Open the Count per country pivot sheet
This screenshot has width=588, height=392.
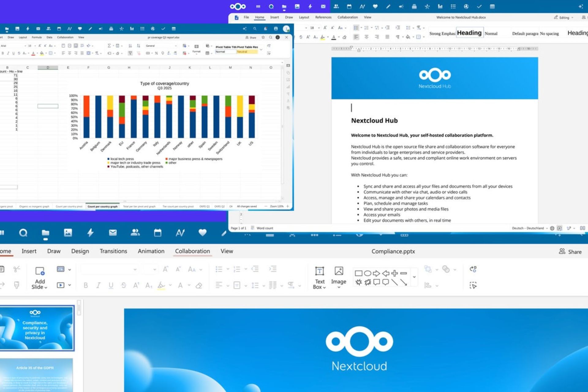click(x=69, y=206)
